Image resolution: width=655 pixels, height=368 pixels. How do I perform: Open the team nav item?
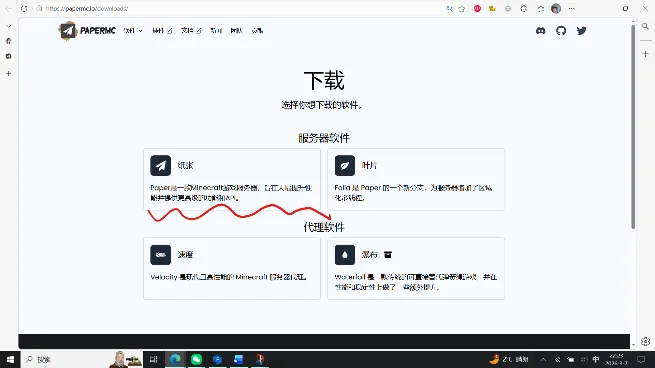tap(236, 30)
